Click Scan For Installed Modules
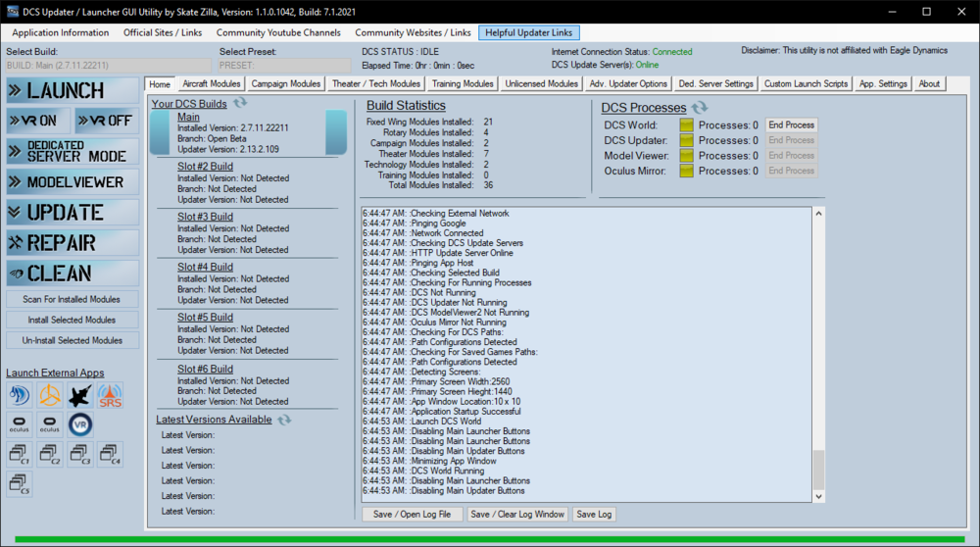Image resolution: width=980 pixels, height=547 pixels. pyautogui.click(x=72, y=299)
